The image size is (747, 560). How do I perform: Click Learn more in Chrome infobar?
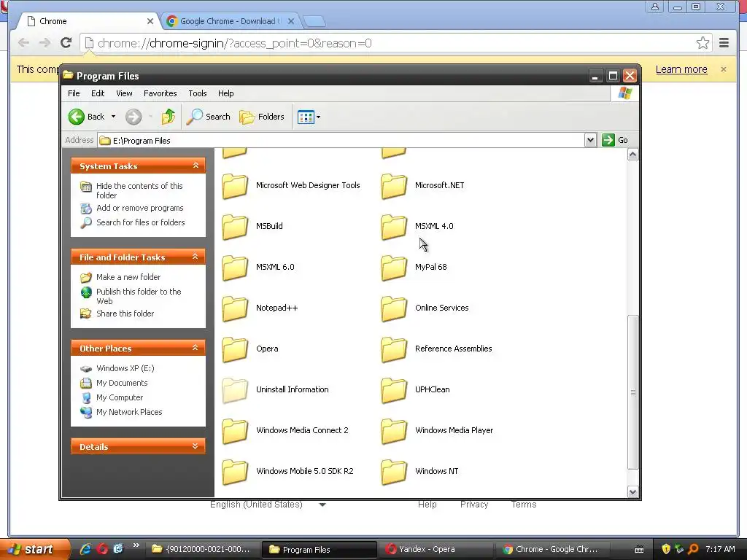[x=681, y=69]
